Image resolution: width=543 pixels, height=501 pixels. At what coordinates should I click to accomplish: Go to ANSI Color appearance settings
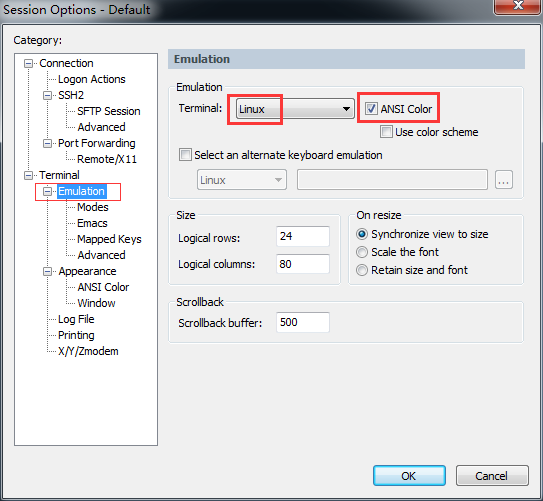tap(103, 287)
